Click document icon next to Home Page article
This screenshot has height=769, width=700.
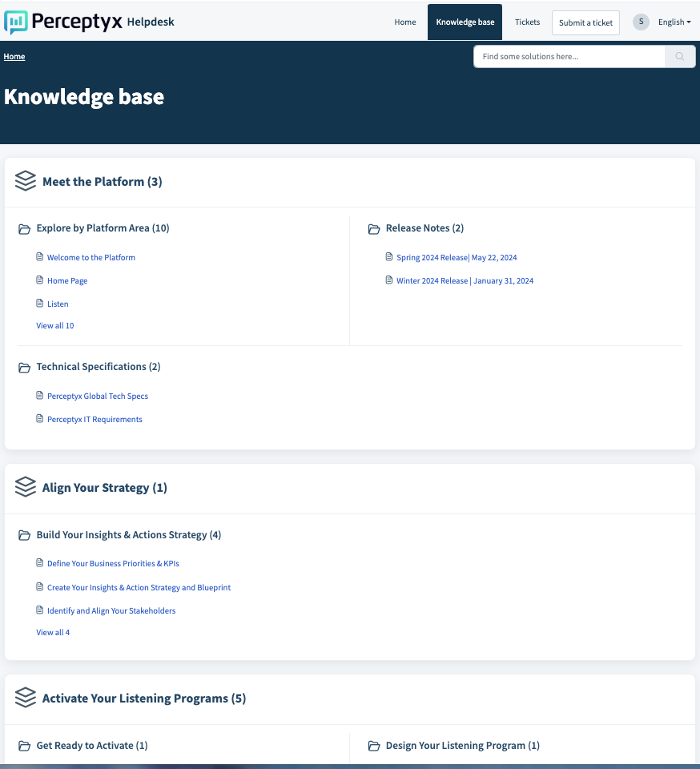(x=40, y=280)
